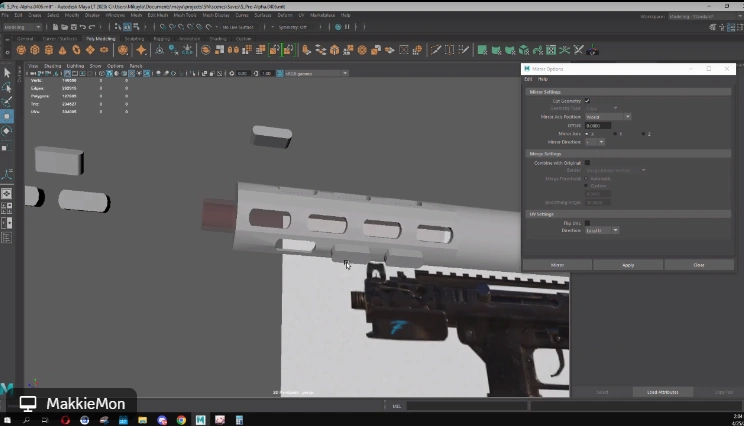This screenshot has height=426, width=744.
Task: Click the Offset value input field
Action: pos(597,125)
